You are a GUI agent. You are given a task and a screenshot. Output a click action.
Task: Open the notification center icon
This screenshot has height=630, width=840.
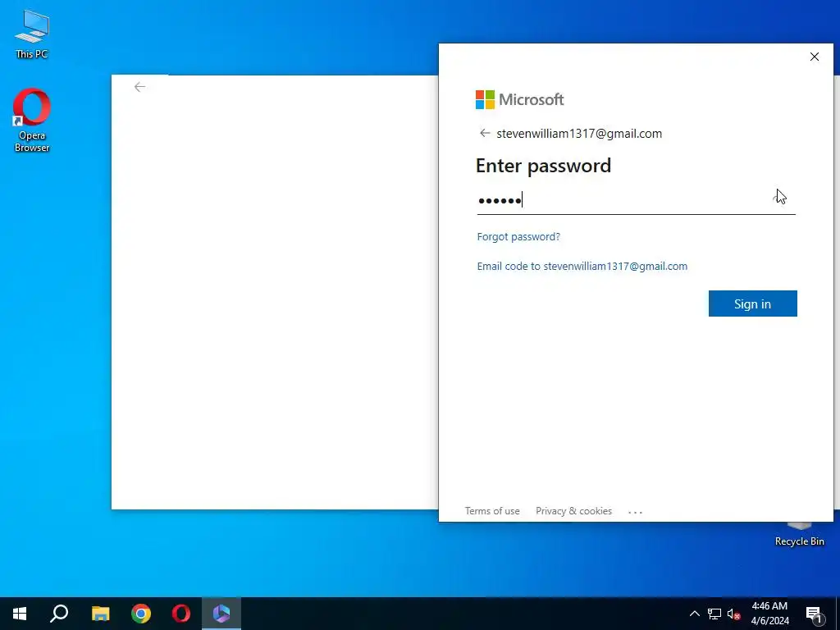[814, 614]
